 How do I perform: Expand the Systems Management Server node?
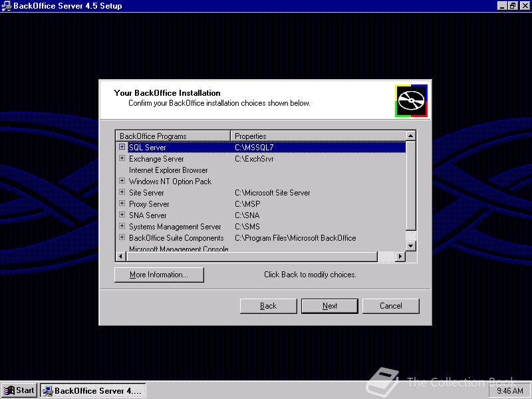122,226
